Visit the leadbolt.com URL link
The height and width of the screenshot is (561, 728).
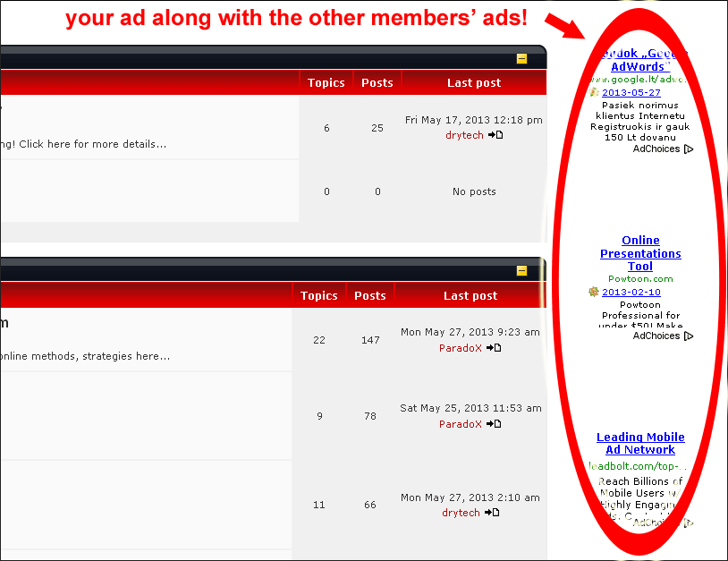pyautogui.click(x=637, y=466)
